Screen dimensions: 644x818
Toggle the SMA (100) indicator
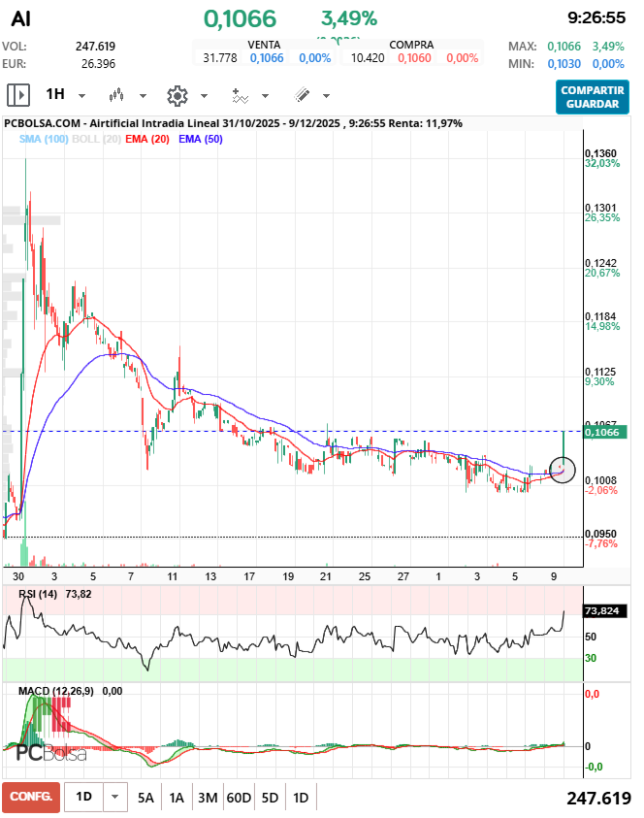click(x=44, y=140)
